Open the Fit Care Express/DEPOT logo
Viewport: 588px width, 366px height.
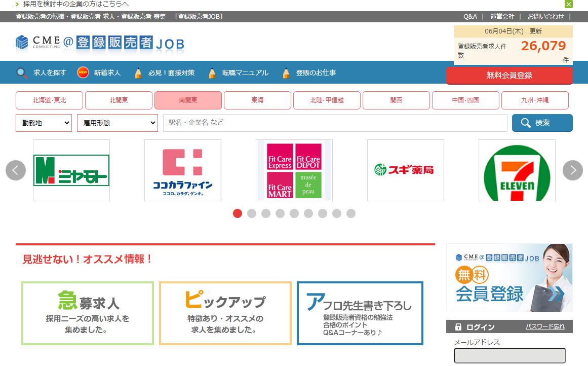(294, 170)
